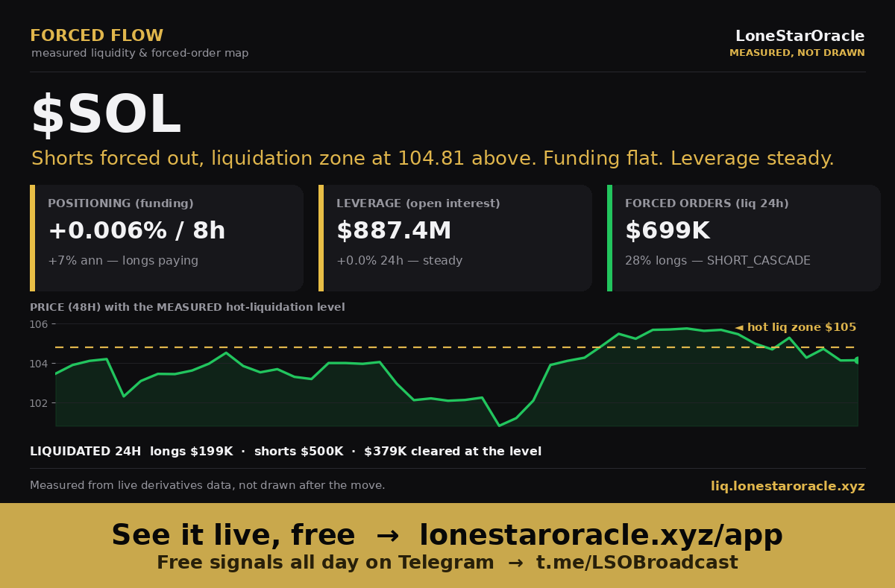Click the $887.4M open interest value

[x=394, y=231]
